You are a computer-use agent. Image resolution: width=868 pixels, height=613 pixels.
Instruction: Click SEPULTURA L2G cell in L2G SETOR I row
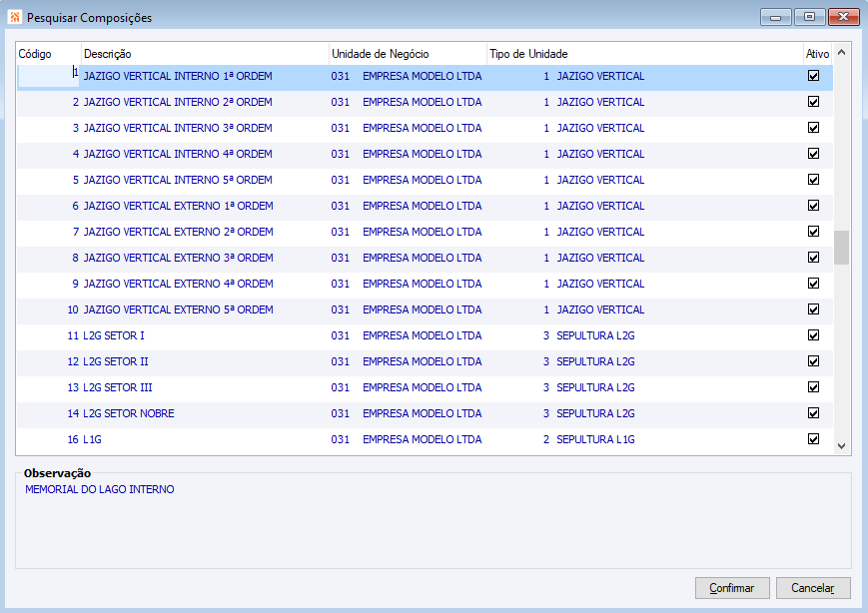[595, 335]
